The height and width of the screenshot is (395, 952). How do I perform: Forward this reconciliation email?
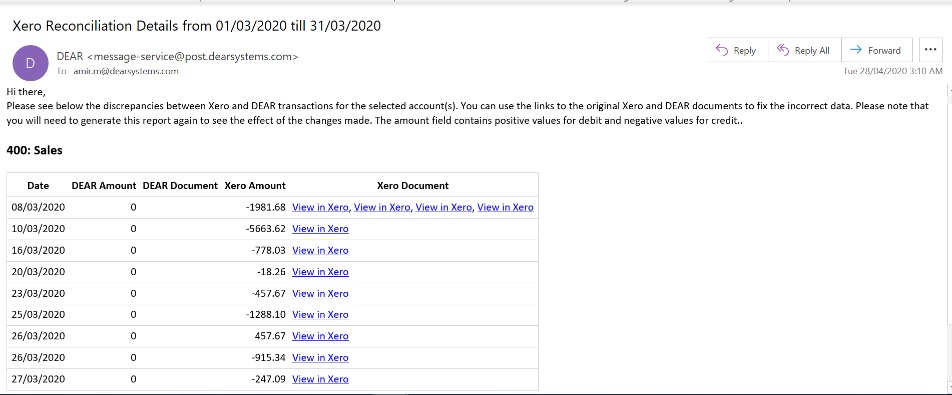tap(877, 50)
